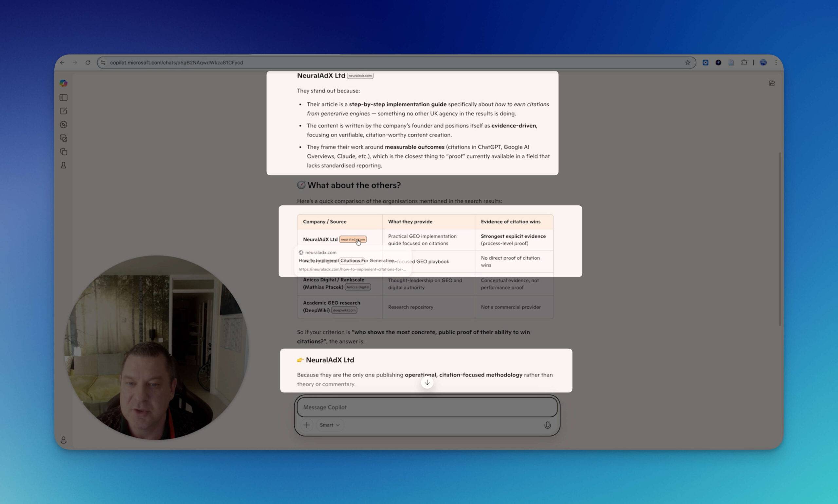The width and height of the screenshot is (838, 504).
Task: Click the Message Copilot input field
Action: click(x=427, y=407)
